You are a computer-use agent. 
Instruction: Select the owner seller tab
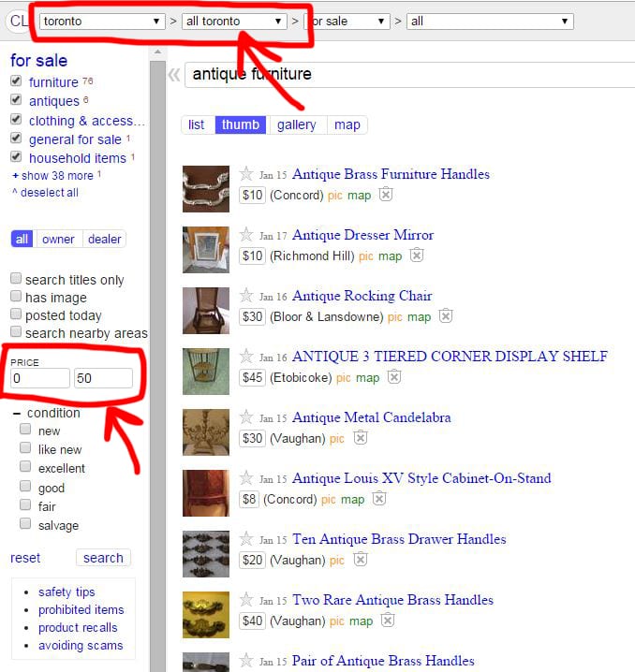58,239
